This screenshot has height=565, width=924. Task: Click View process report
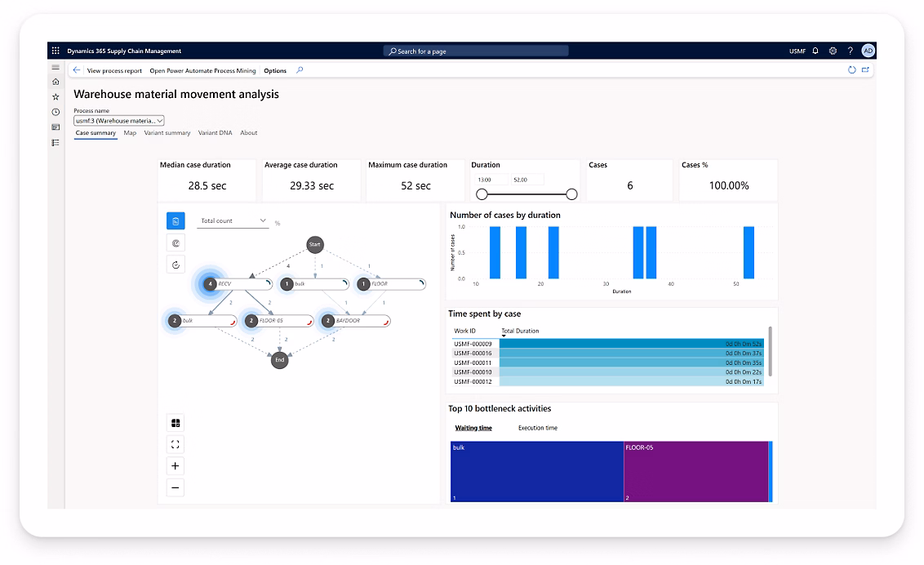114,71
